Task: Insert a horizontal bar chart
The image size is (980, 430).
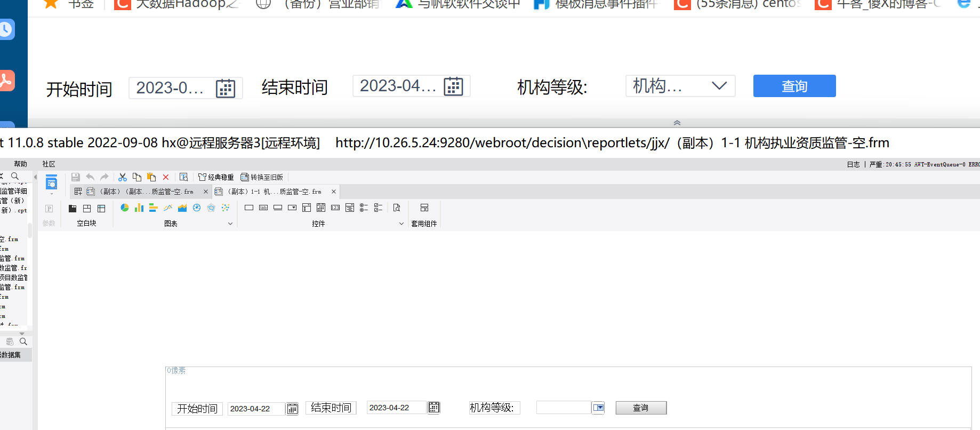Action: 154,208
